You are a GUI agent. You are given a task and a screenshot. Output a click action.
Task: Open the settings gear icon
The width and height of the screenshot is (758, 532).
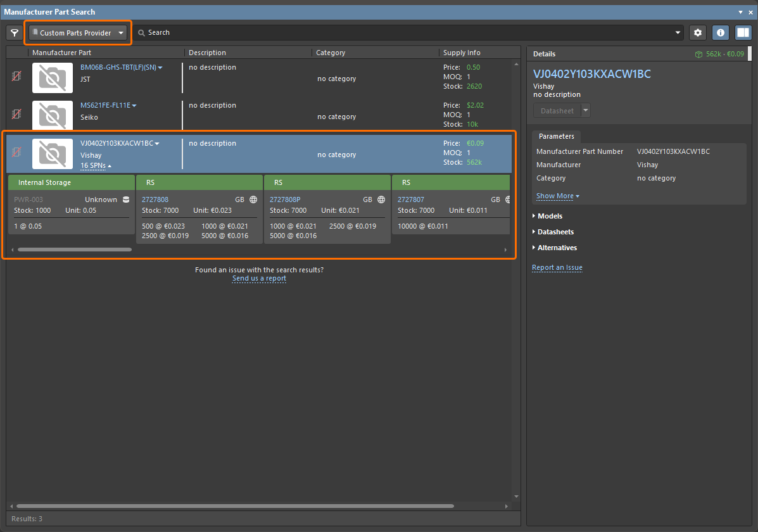[x=698, y=33]
